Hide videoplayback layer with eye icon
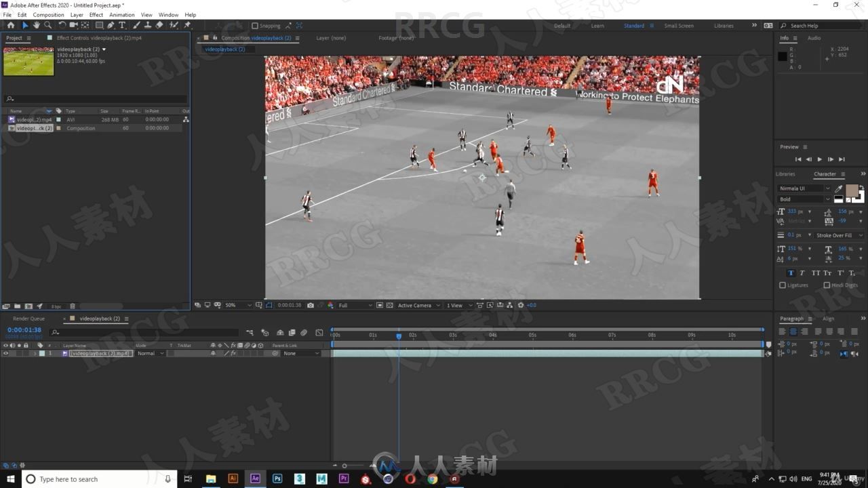 point(5,353)
